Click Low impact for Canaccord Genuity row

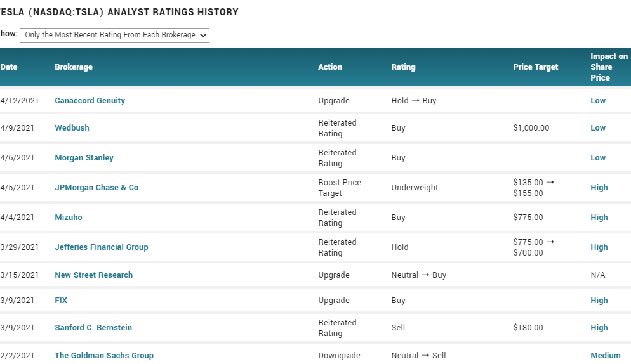tap(598, 101)
